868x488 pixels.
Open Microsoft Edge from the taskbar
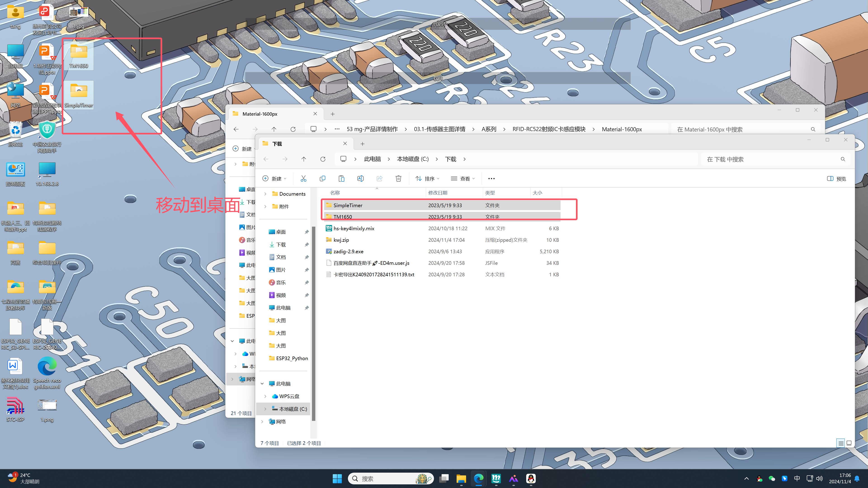(479, 479)
